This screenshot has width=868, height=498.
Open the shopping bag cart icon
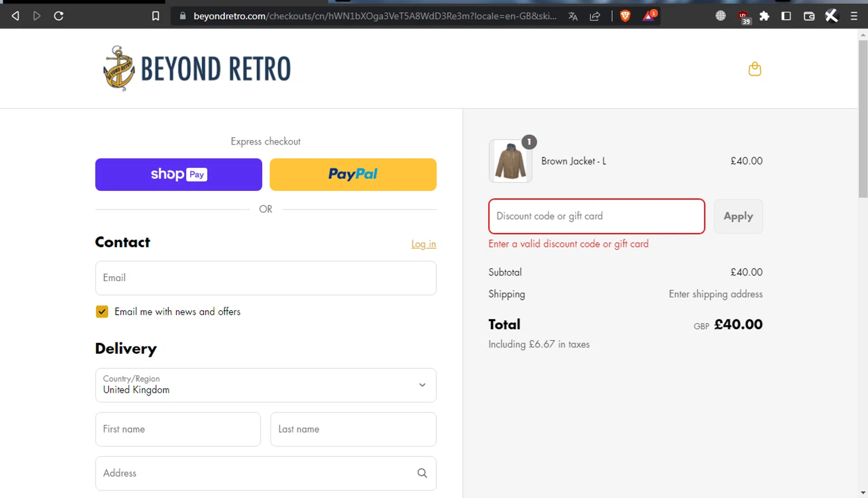coord(755,69)
